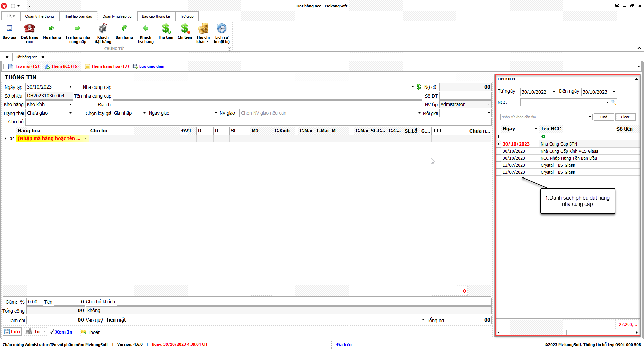This screenshot has height=349, width=644.
Task: Open the Từ ngày date dropdown
Action: click(554, 92)
